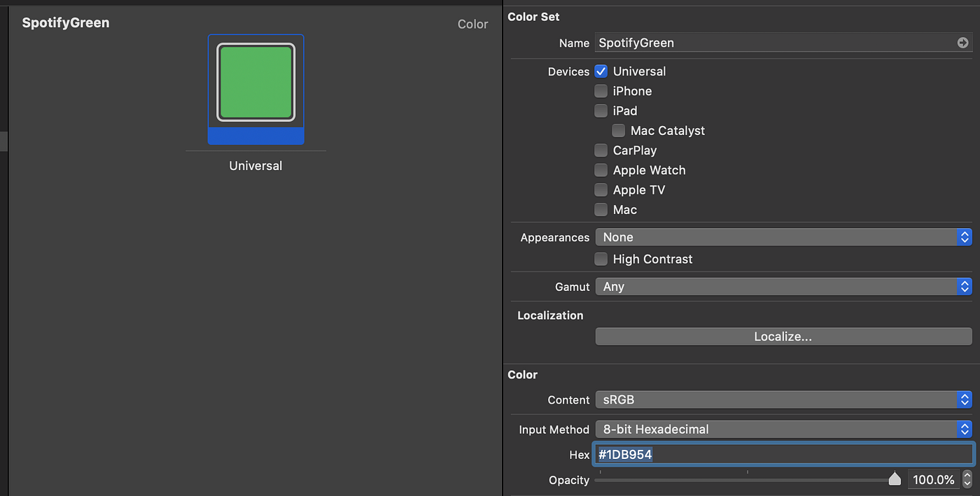Open the Gamut dropdown showing Any

783,286
